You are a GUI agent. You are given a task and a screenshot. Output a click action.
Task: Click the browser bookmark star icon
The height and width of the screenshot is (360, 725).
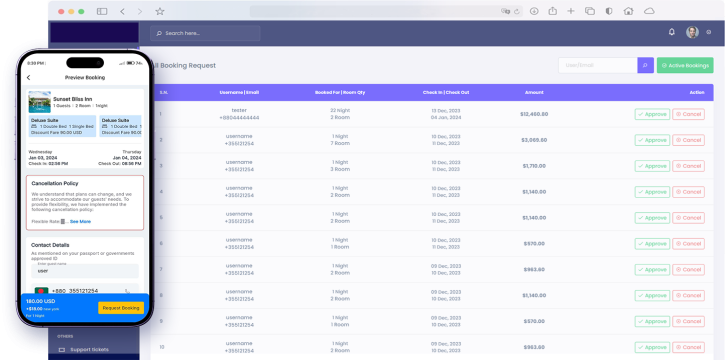coord(160,12)
